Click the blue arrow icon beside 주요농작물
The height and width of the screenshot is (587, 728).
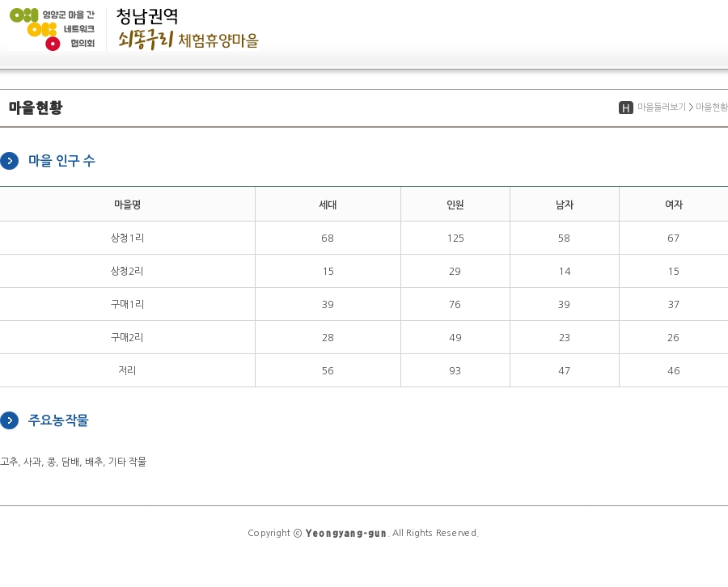[x=9, y=420]
